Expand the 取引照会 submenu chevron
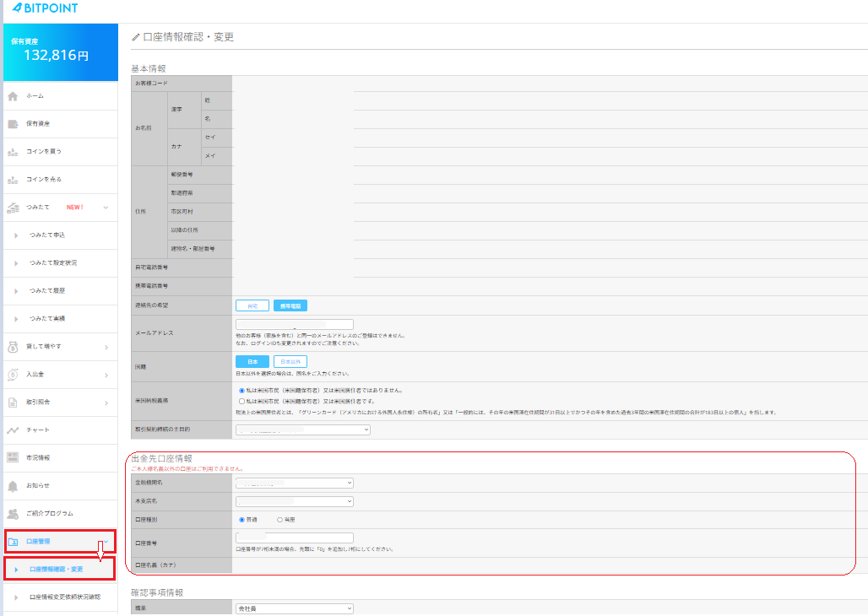Viewport: 868px width, 616px height. coord(106,403)
